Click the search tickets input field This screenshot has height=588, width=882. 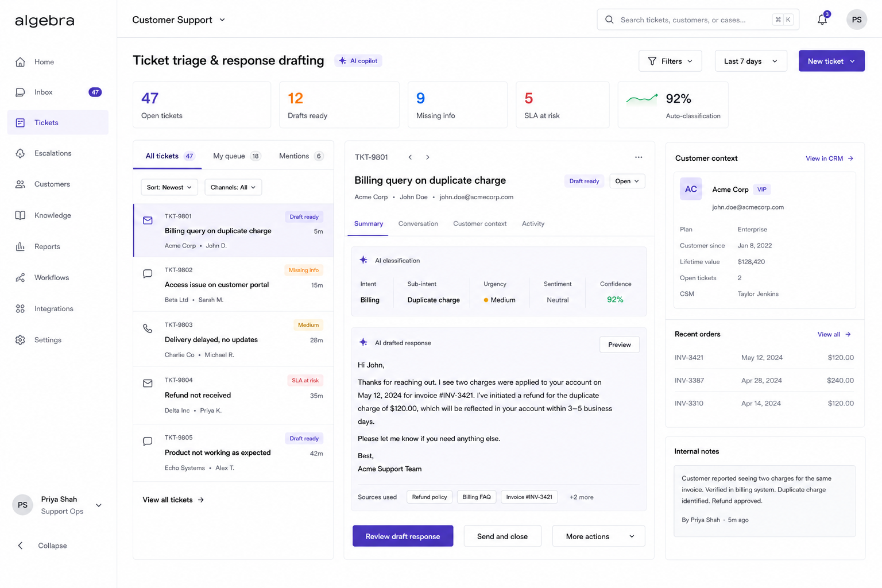coord(698,20)
